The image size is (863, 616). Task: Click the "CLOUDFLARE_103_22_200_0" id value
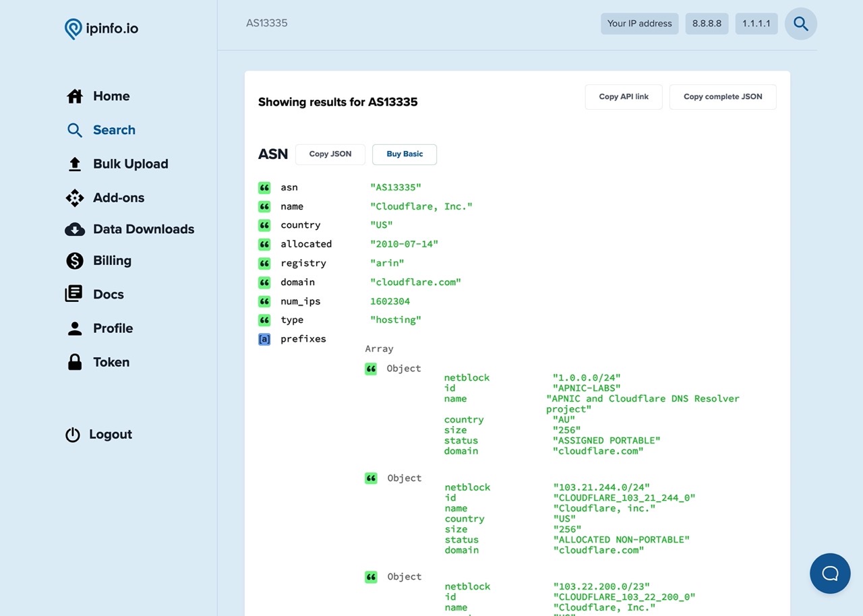[624, 597]
